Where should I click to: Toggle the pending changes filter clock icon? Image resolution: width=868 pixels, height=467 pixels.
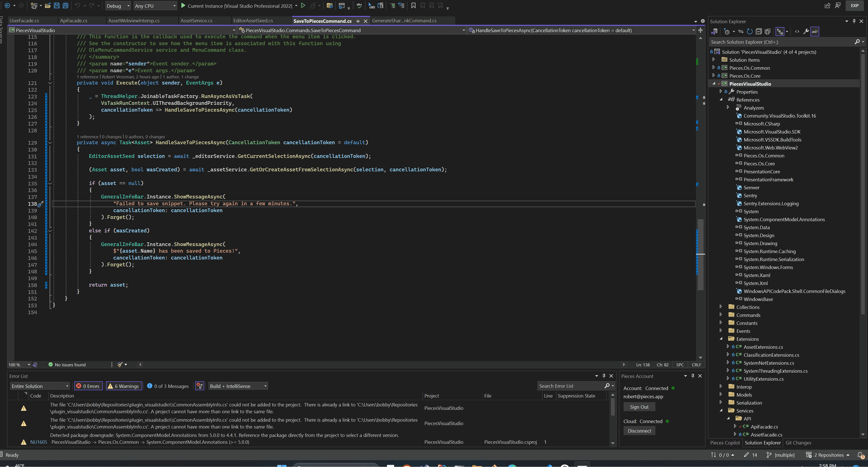(x=727, y=32)
